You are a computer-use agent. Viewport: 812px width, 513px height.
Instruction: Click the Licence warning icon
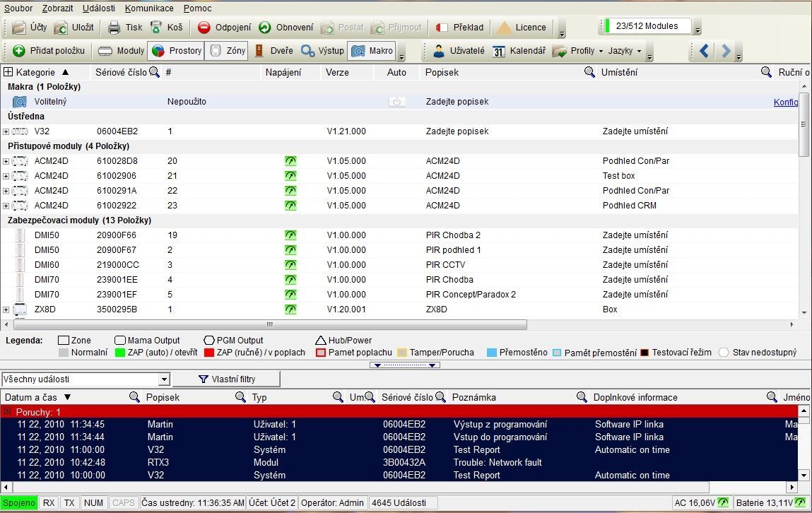pos(504,28)
